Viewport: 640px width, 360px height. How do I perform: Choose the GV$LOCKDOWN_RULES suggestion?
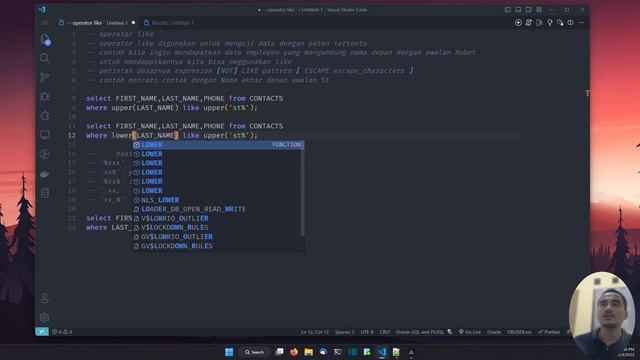pyautogui.click(x=218, y=246)
